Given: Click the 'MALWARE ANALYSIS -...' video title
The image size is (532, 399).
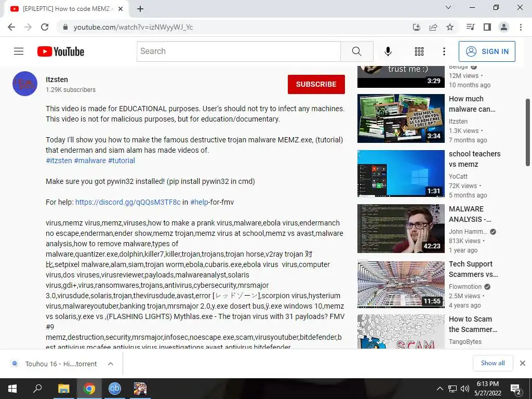Looking at the screenshot, I should pyautogui.click(x=470, y=214).
